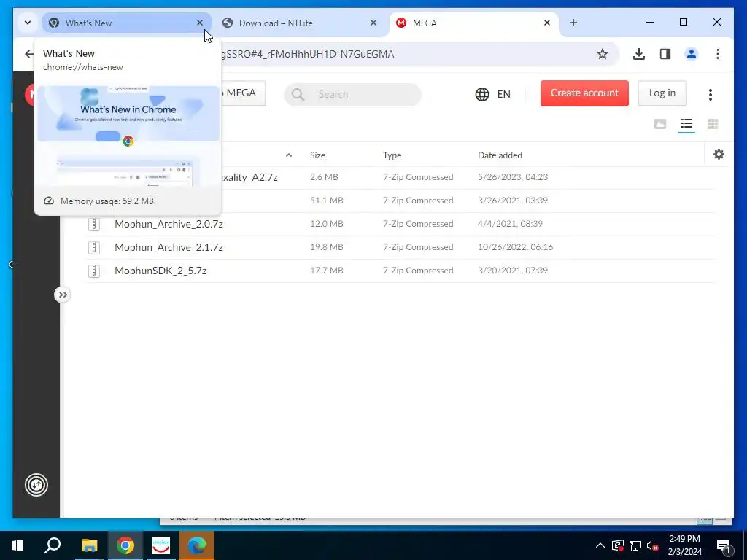The height and width of the screenshot is (560, 747).
Task: Switch to list view icon
Action: 686,124
